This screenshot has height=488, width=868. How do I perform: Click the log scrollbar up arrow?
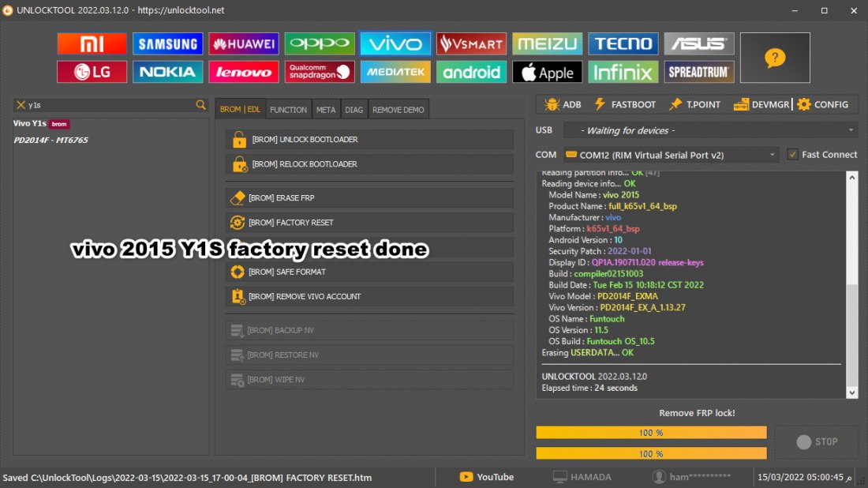click(x=852, y=178)
